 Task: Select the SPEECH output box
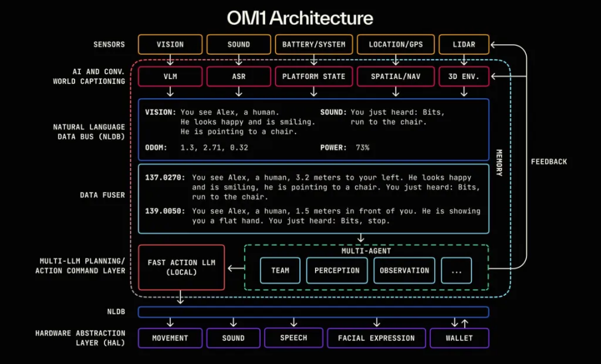pyautogui.click(x=293, y=338)
